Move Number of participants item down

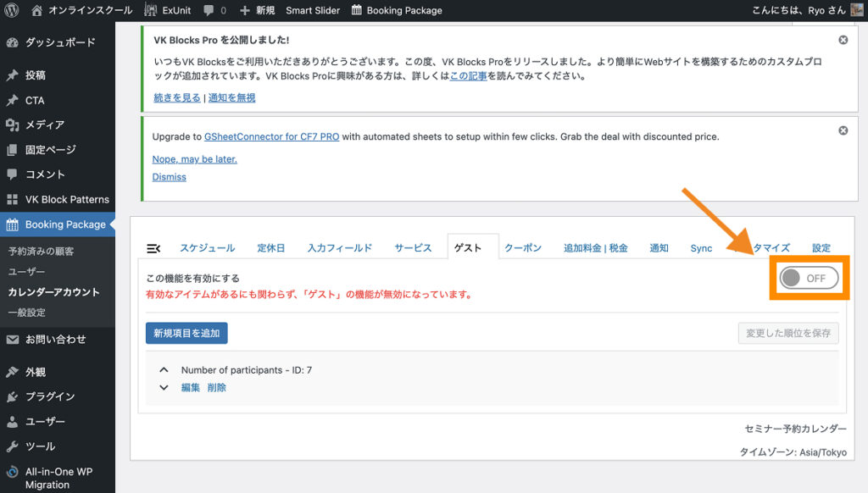(164, 387)
